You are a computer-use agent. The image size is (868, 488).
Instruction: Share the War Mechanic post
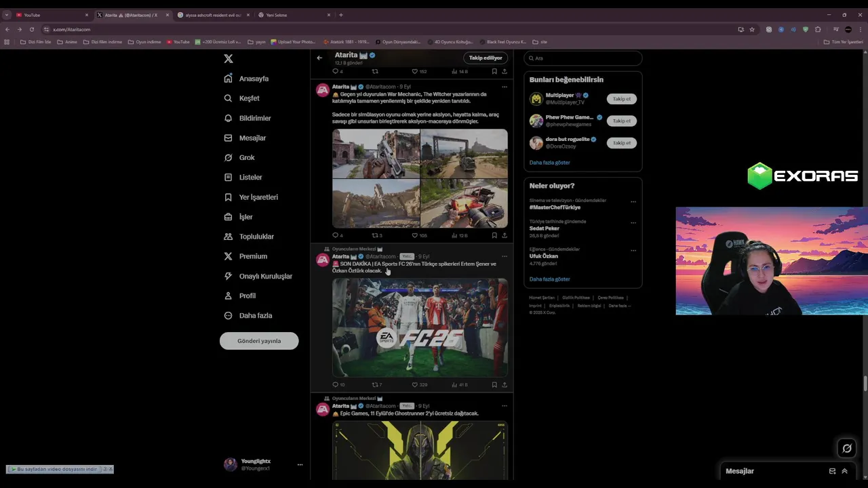point(504,235)
